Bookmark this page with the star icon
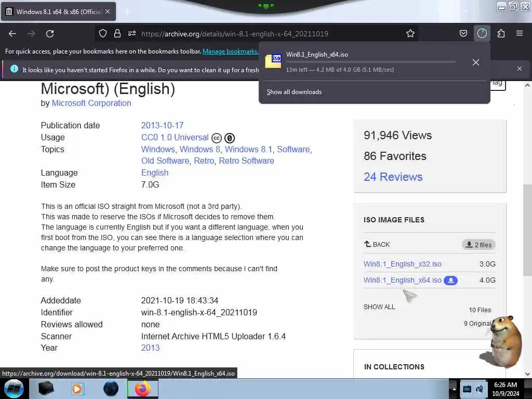This screenshot has width=532, height=399. coord(410,33)
